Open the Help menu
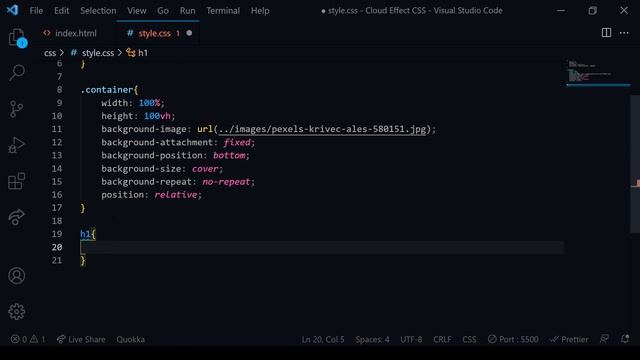 tap(260, 11)
